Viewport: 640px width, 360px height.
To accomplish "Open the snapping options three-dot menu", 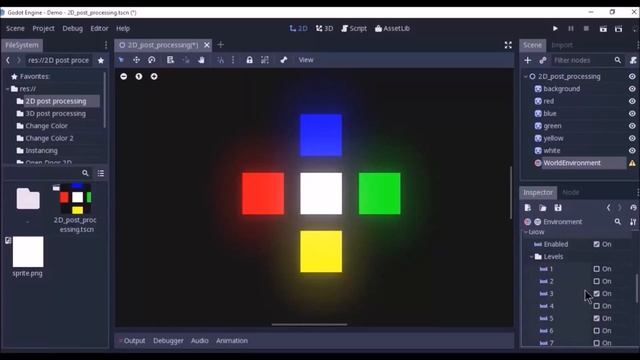I will click(x=233, y=60).
